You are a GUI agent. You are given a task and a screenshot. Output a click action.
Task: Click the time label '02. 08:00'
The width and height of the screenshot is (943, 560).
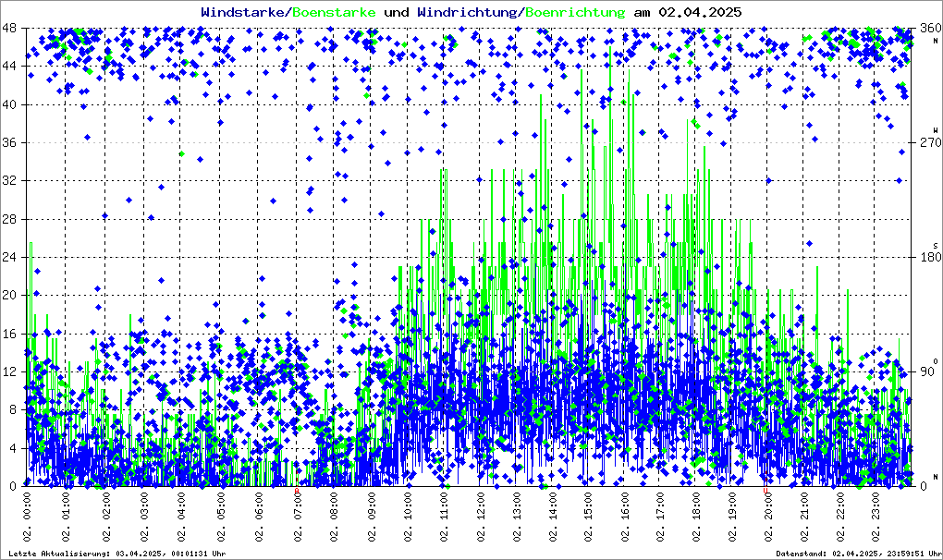click(335, 517)
